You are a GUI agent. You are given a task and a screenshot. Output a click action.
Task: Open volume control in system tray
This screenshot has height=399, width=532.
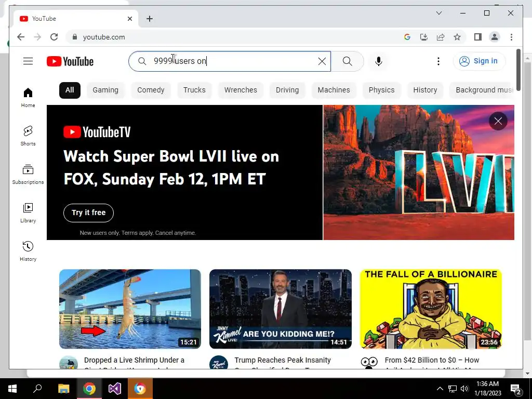pyautogui.click(x=464, y=389)
